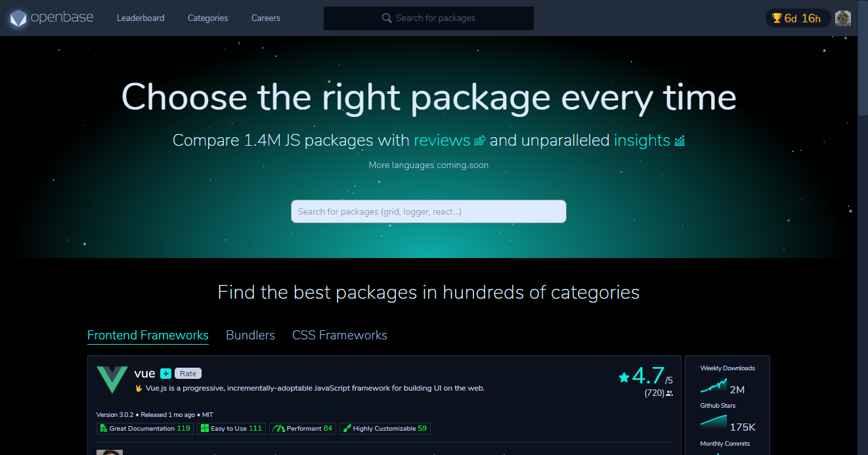
Task: Click 'More languages coming soon' text
Action: pyautogui.click(x=429, y=165)
